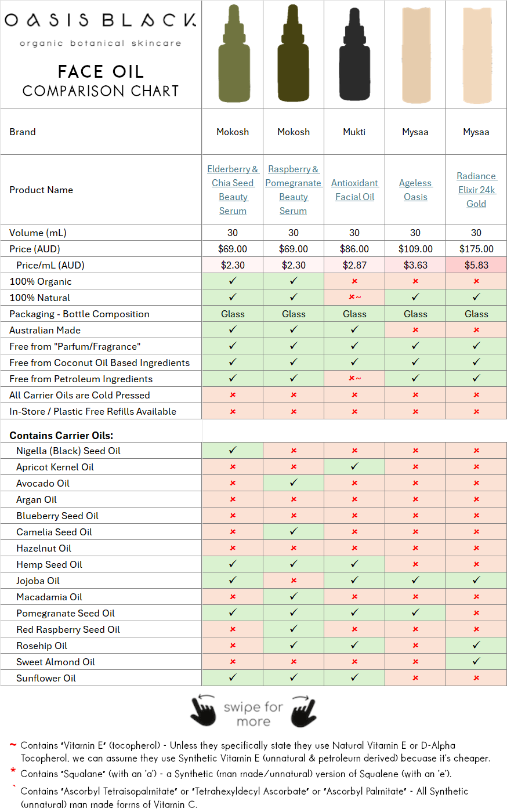
Task: Click 'FACE OIL' chart title
Action: 100,72
